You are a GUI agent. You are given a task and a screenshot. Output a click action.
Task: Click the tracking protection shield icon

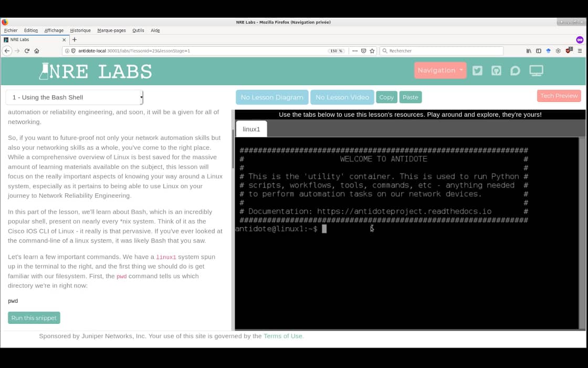[x=73, y=50]
